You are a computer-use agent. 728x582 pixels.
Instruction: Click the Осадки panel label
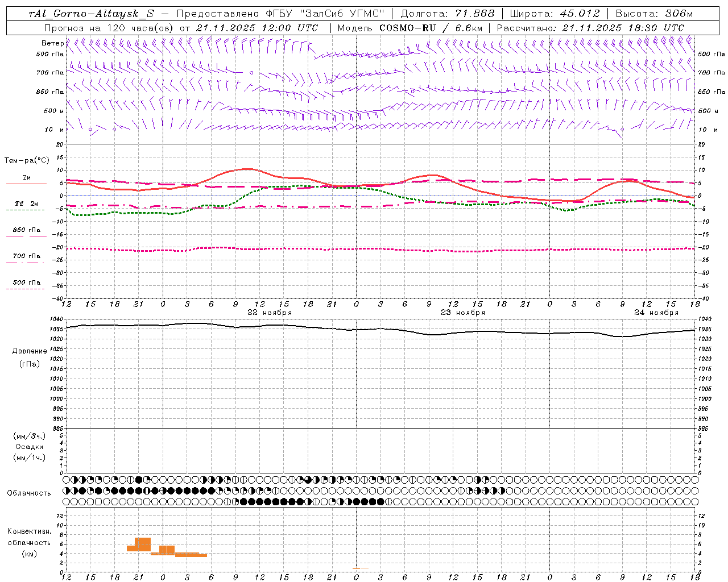tap(30, 447)
